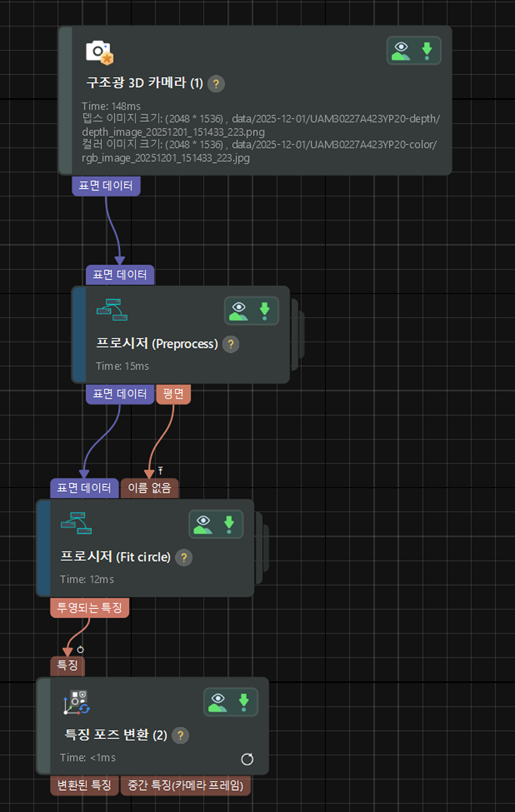Select the 표면 데이터 input port of Preprocess

120,275
